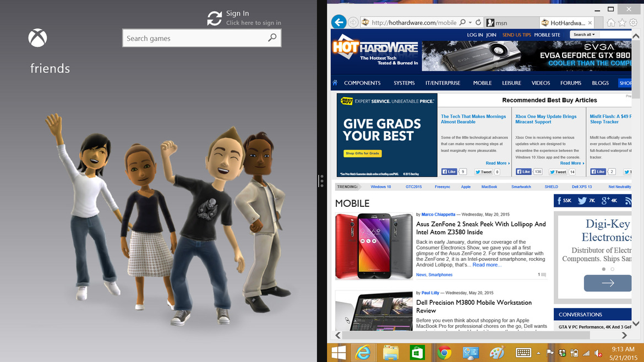
Task: Open the Systems menu
Action: [404, 83]
